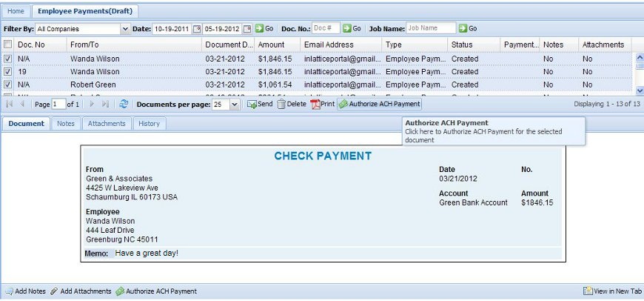The image size is (644, 301).
Task: Switch to the History tab
Action: tap(149, 124)
